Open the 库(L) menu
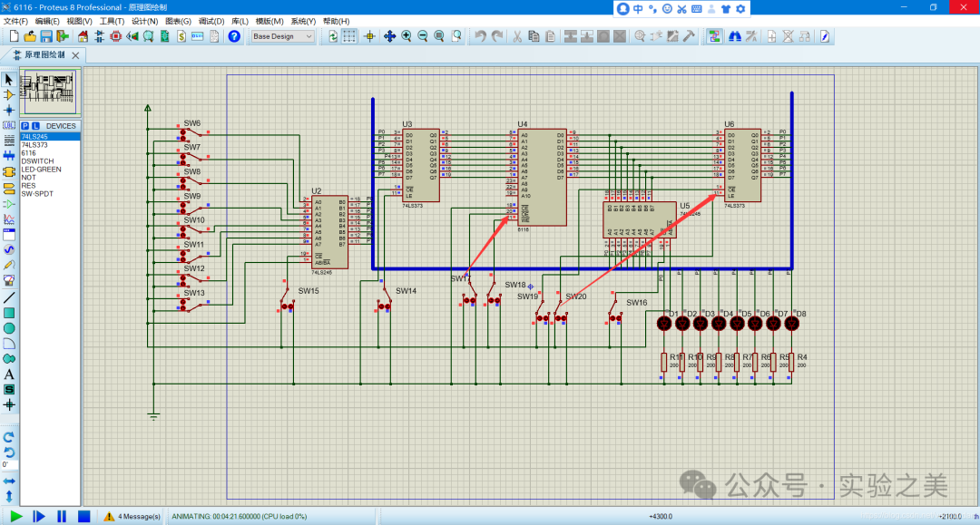Viewport: 980px width, 525px height. tap(240, 21)
